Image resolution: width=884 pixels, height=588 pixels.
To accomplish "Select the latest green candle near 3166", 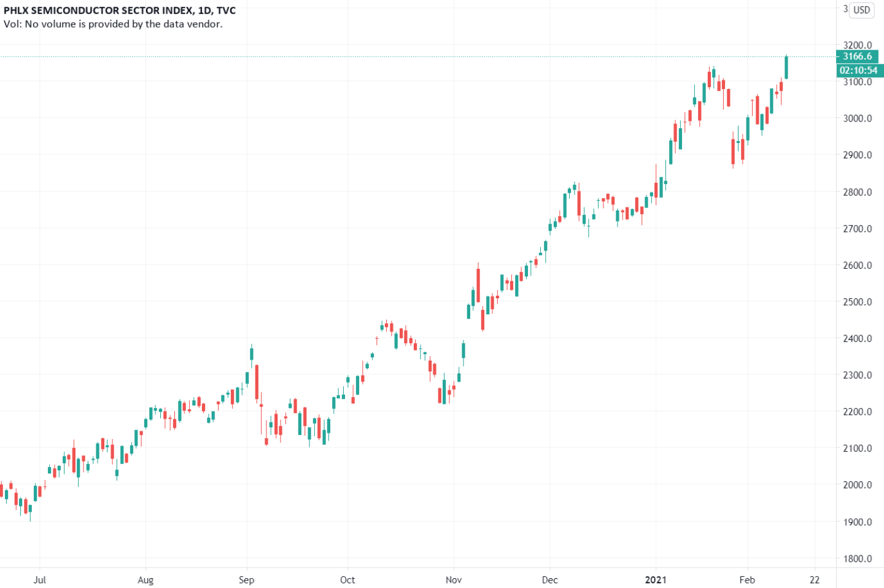I will coord(786,67).
